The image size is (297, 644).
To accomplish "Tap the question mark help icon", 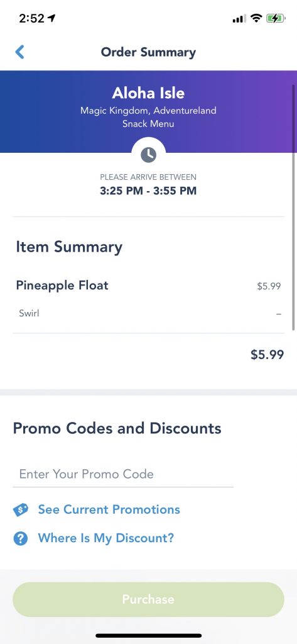I will pyautogui.click(x=21, y=538).
